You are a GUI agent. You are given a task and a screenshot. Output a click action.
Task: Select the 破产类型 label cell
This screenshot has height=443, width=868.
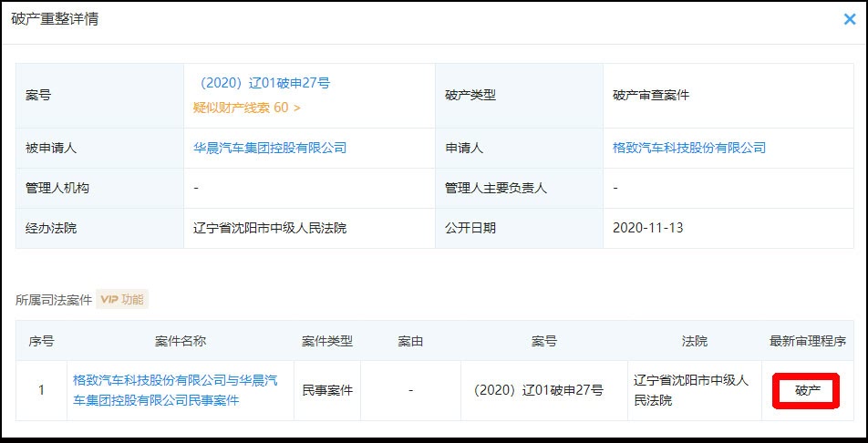pos(520,96)
